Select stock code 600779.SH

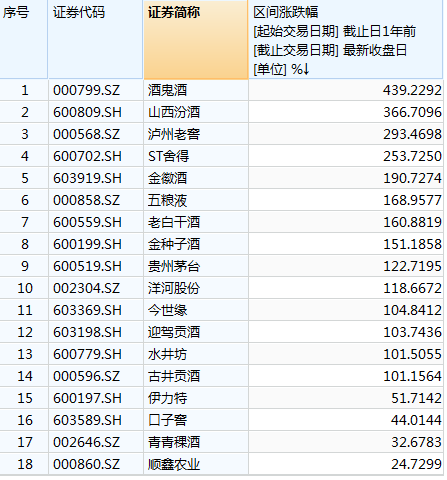(x=87, y=354)
